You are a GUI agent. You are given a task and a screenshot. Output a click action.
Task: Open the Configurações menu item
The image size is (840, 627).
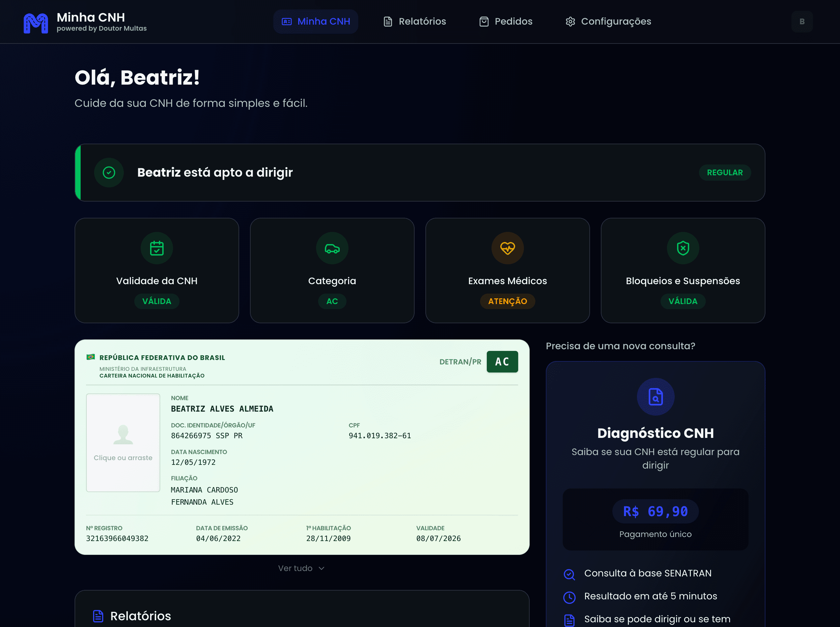point(607,21)
